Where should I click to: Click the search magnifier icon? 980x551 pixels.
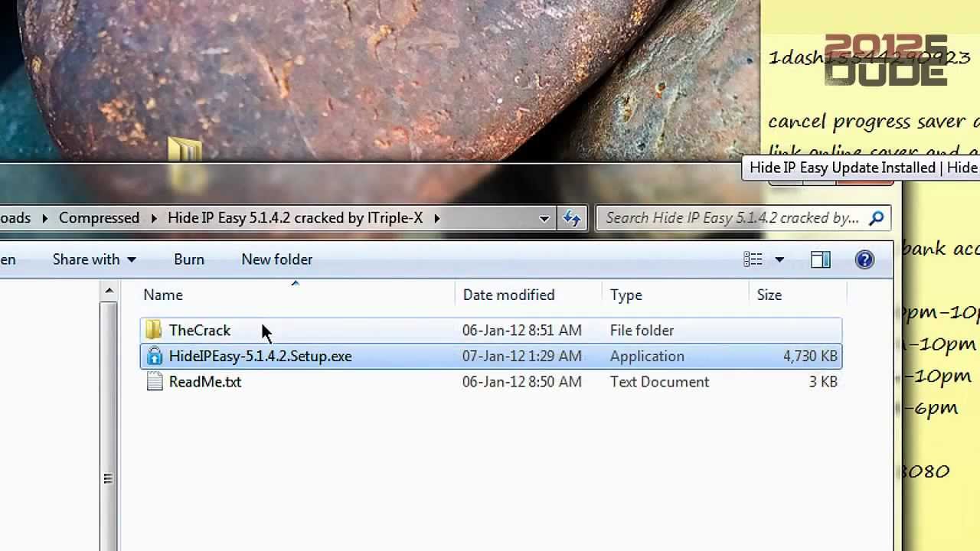coord(877,218)
